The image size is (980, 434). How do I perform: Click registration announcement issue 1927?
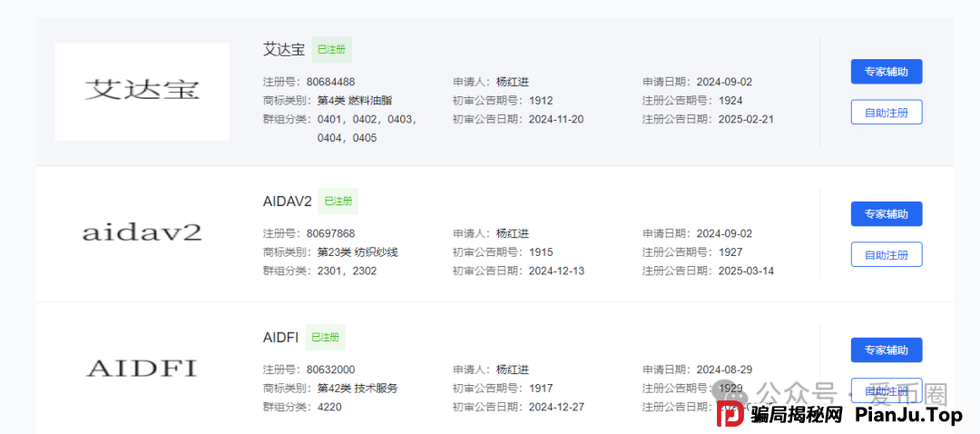tap(730, 252)
